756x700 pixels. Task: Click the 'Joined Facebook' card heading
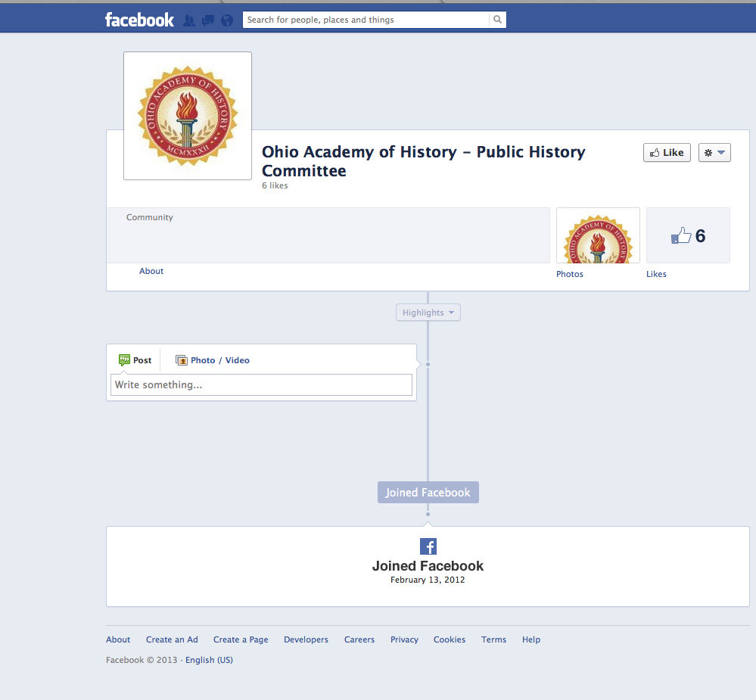(428, 565)
